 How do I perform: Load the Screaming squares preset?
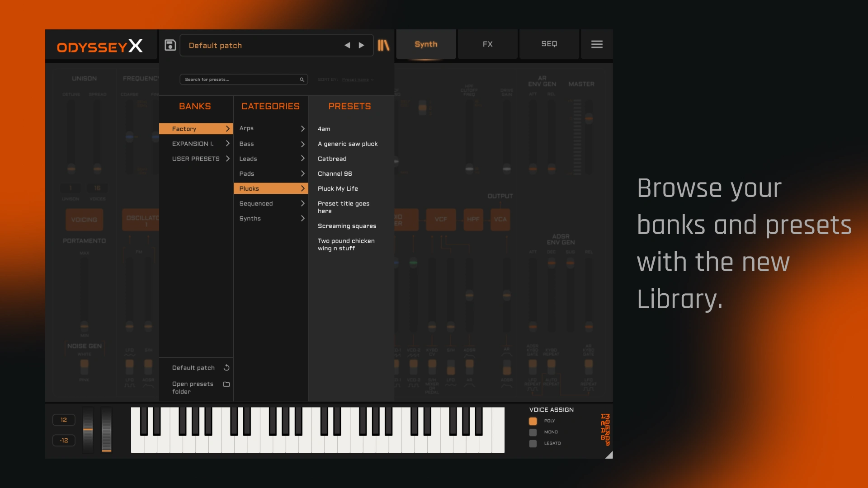pos(347,226)
